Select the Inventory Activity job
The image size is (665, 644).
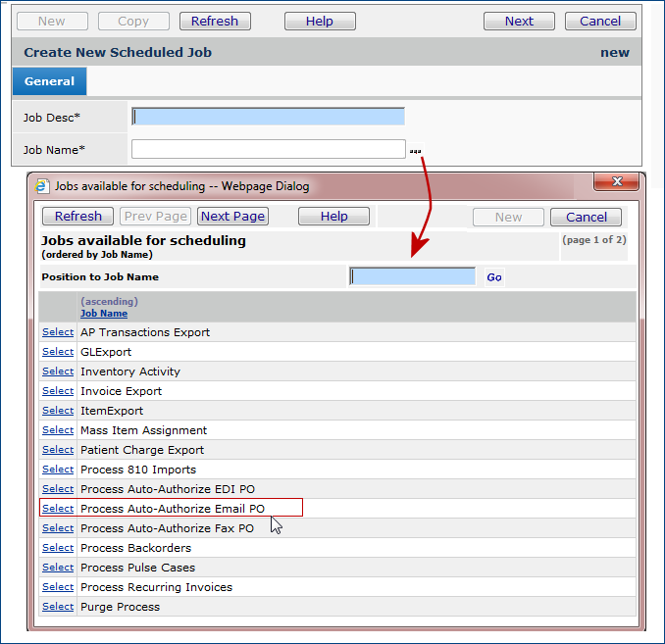[x=58, y=372]
